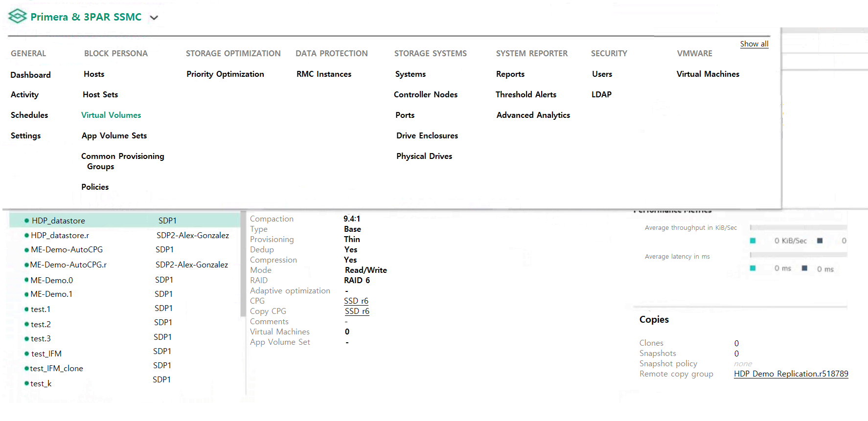Click the status dot beside ME-Demo.1
Screen dimensions: 868x421
tap(26, 294)
